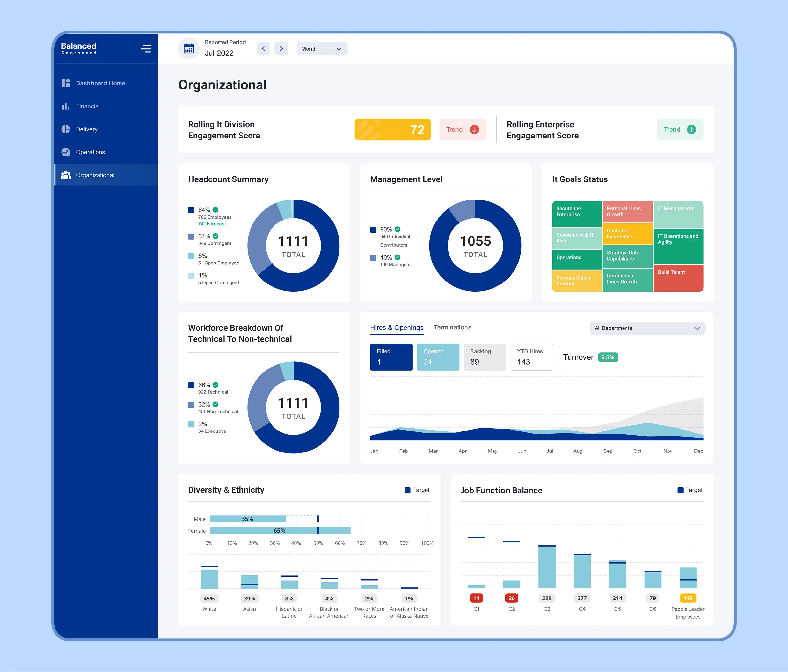
Task: Select the Backlog 89 card
Action: [485, 357]
